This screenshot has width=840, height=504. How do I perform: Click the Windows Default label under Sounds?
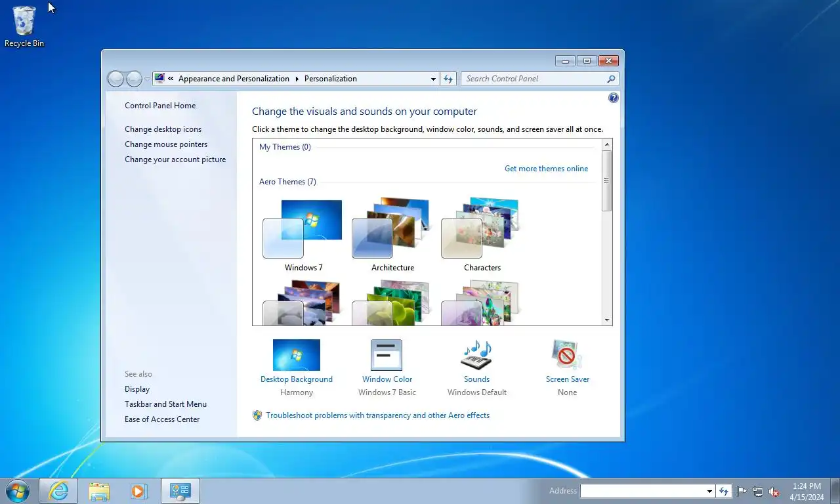[x=477, y=392]
